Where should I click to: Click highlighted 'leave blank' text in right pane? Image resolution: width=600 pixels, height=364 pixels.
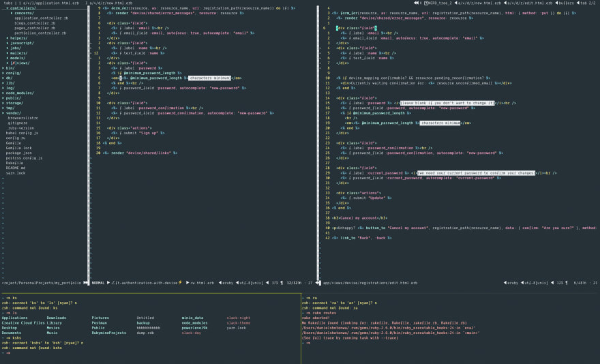447,103
